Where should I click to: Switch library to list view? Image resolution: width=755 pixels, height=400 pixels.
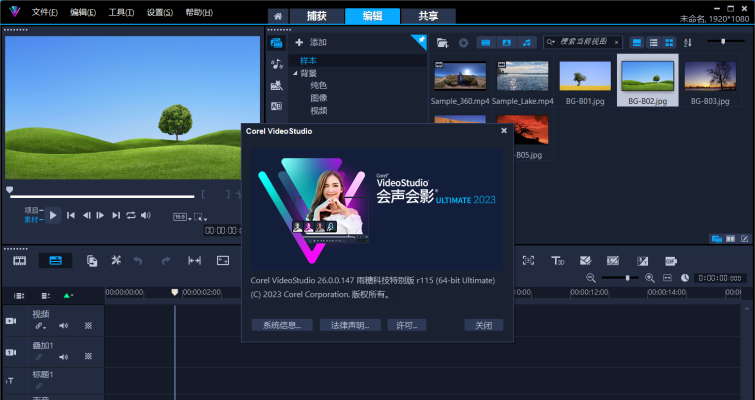point(653,43)
